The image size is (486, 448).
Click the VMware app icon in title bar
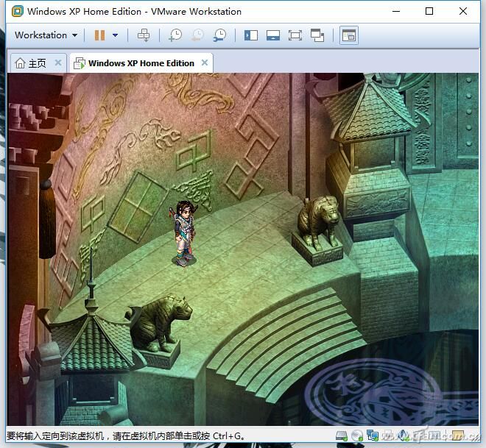pyautogui.click(x=18, y=11)
